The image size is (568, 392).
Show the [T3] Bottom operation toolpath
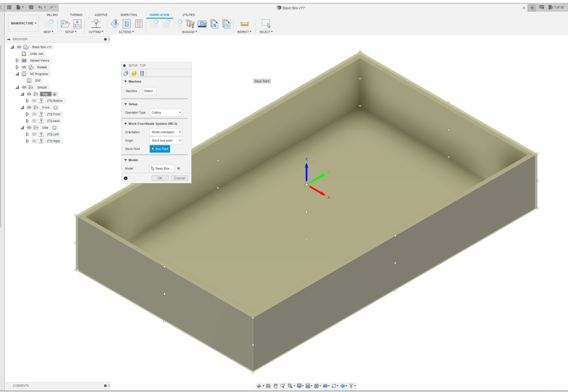34,101
